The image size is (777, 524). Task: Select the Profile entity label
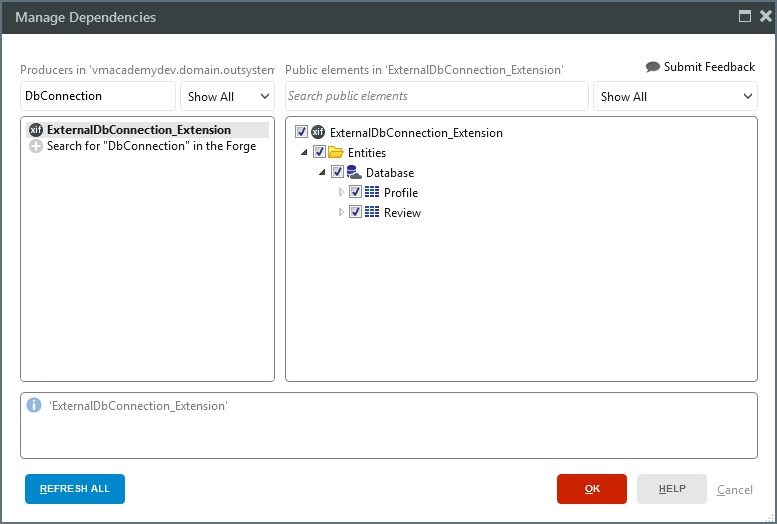401,192
